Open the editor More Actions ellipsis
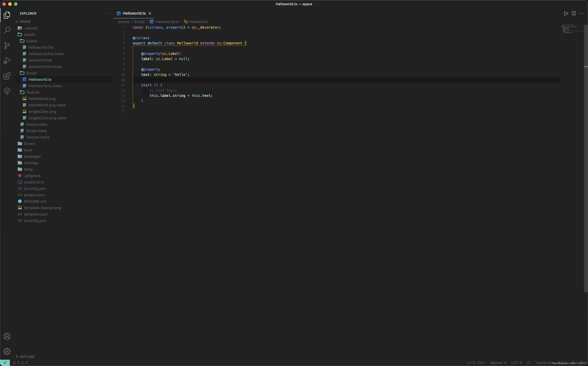 581,13
